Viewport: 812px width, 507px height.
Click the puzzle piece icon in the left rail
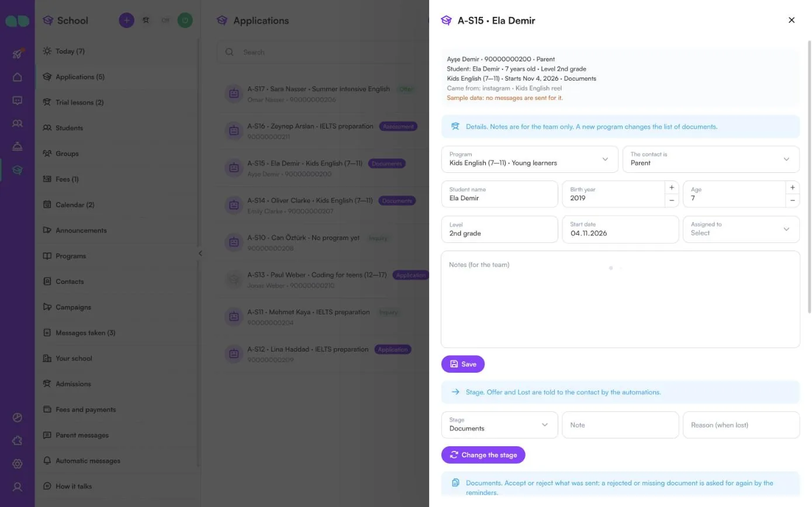(18, 441)
